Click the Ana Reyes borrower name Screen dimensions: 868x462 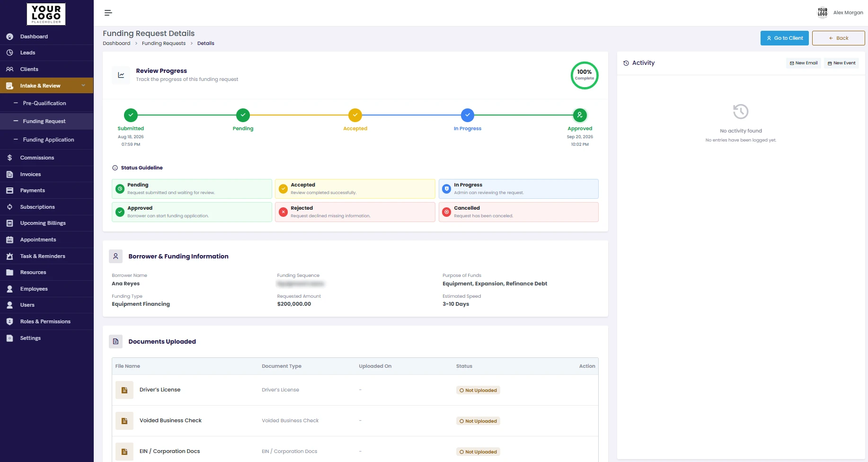125,284
